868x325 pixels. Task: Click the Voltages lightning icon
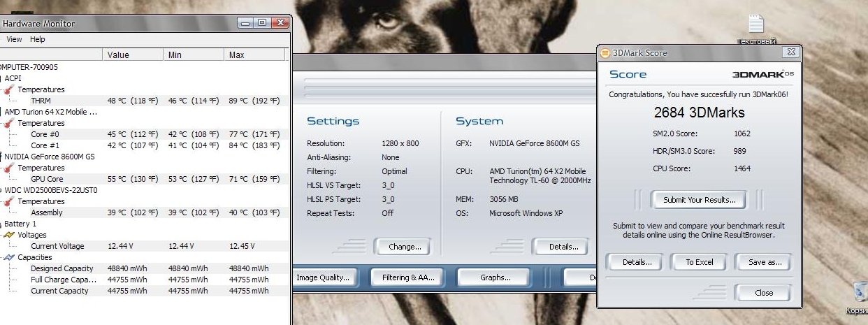click(x=9, y=235)
